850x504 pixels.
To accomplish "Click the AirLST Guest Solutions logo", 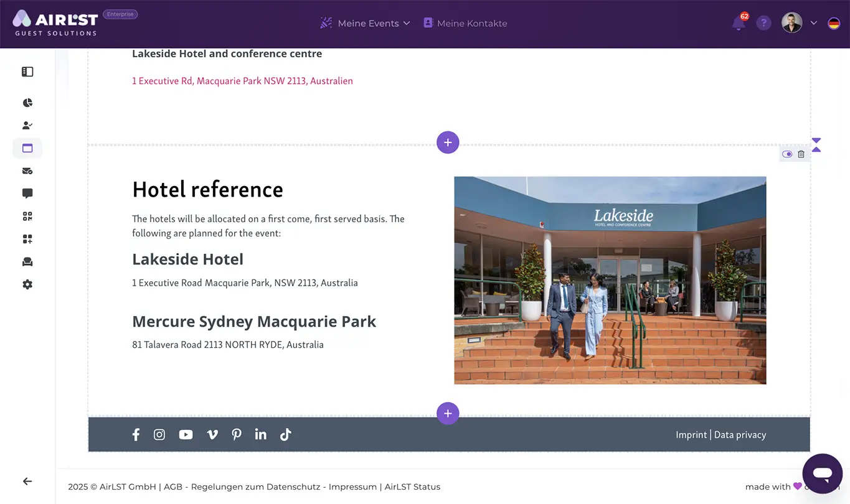I will tap(55, 23).
